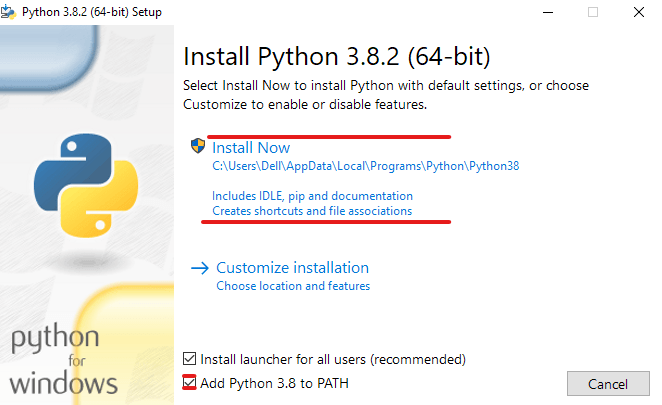The width and height of the screenshot is (662, 405).
Task: Click 'Creates shortcuts and file associations' text
Action: point(312,211)
